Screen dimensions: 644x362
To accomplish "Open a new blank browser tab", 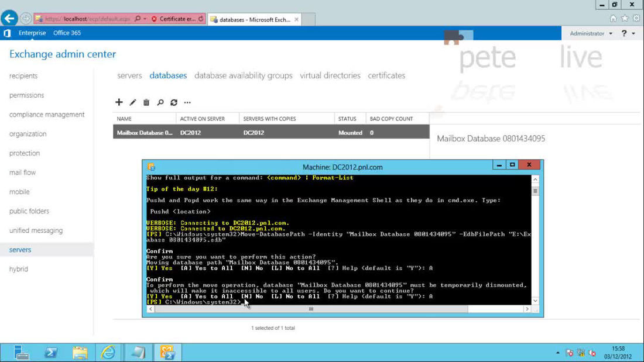I will pyautogui.click(x=309, y=19).
